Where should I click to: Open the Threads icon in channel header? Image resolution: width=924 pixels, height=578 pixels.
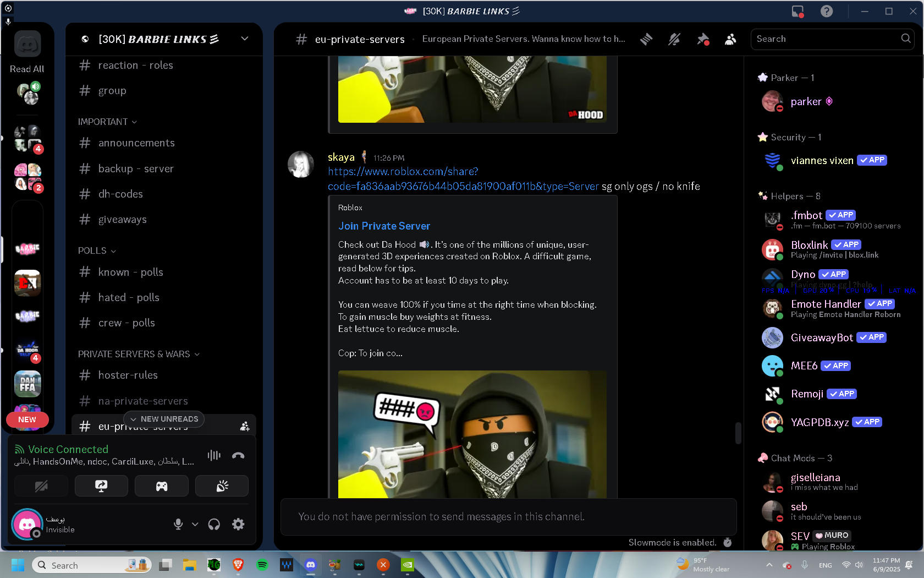[x=646, y=39]
